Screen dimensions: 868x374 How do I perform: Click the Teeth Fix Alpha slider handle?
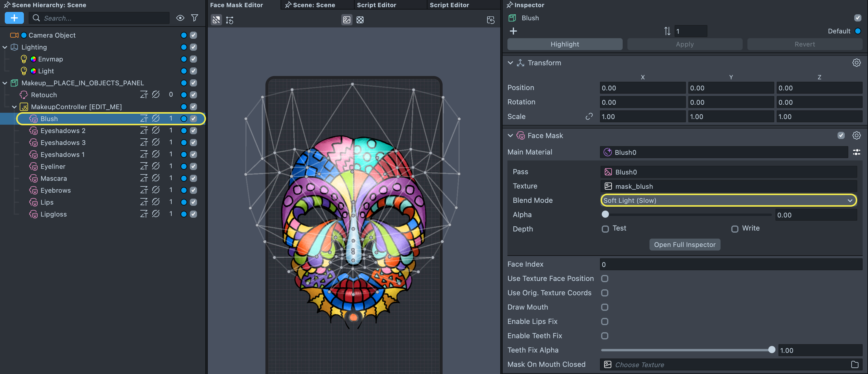point(772,350)
